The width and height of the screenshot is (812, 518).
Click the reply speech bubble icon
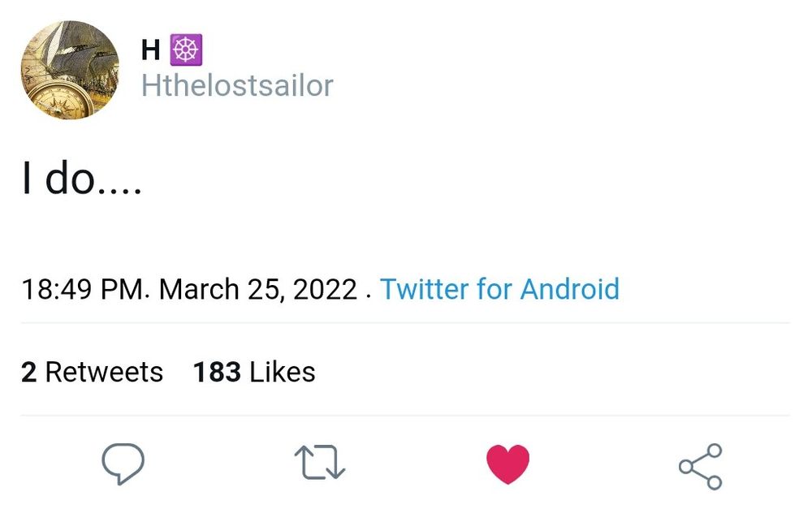coord(123,464)
